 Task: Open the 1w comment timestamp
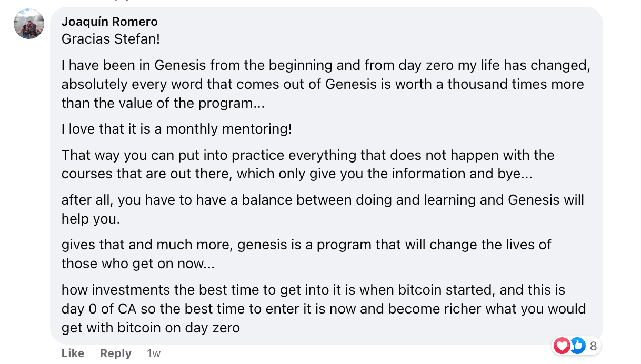tap(154, 353)
